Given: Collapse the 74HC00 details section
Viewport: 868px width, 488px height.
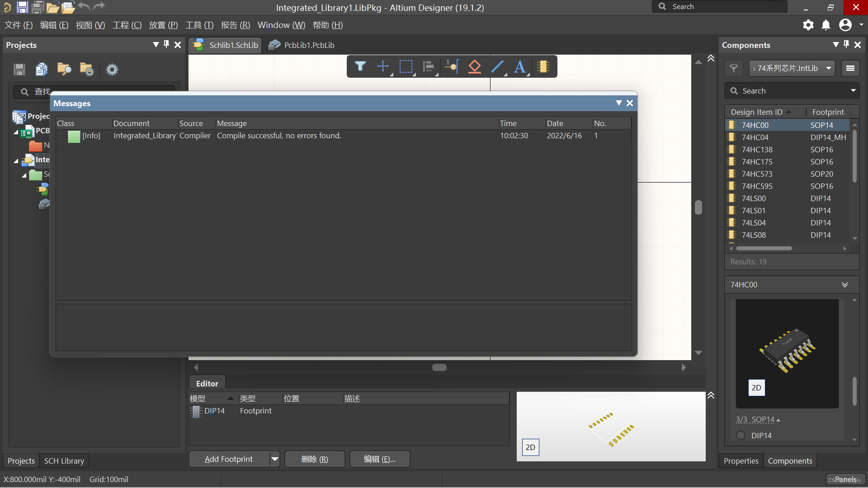Looking at the screenshot, I should pos(844,285).
